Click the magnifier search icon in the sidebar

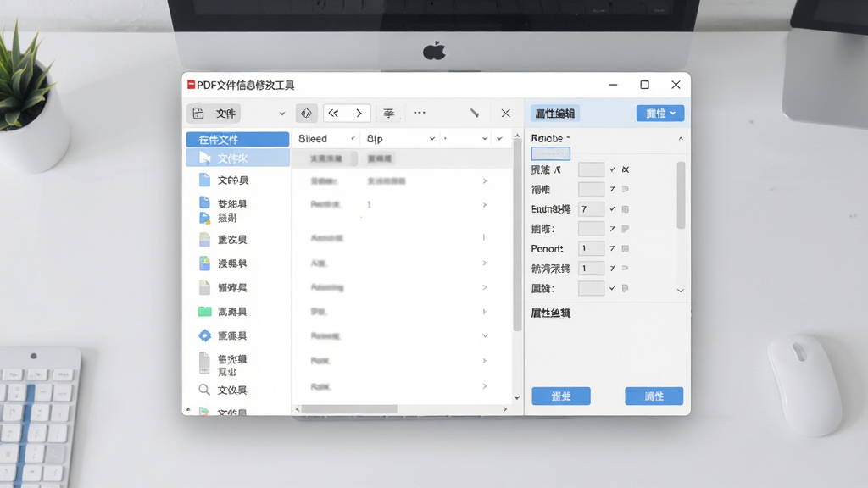click(x=204, y=390)
